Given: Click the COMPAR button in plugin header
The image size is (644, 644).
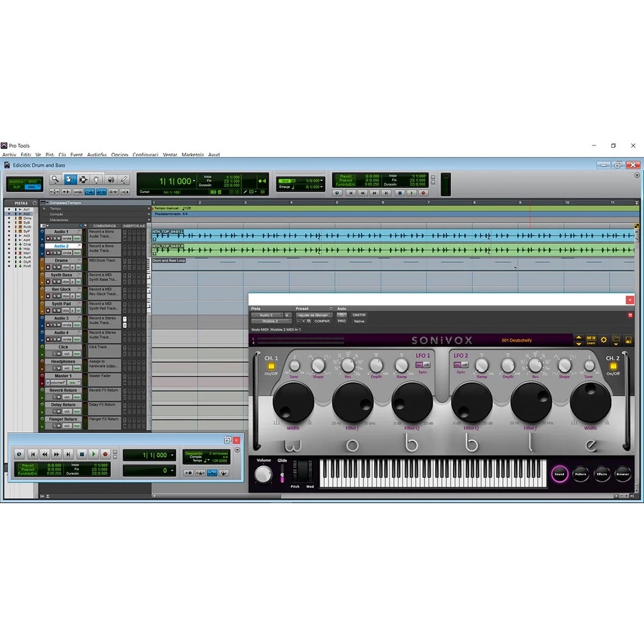Looking at the screenshot, I should click(x=322, y=321).
